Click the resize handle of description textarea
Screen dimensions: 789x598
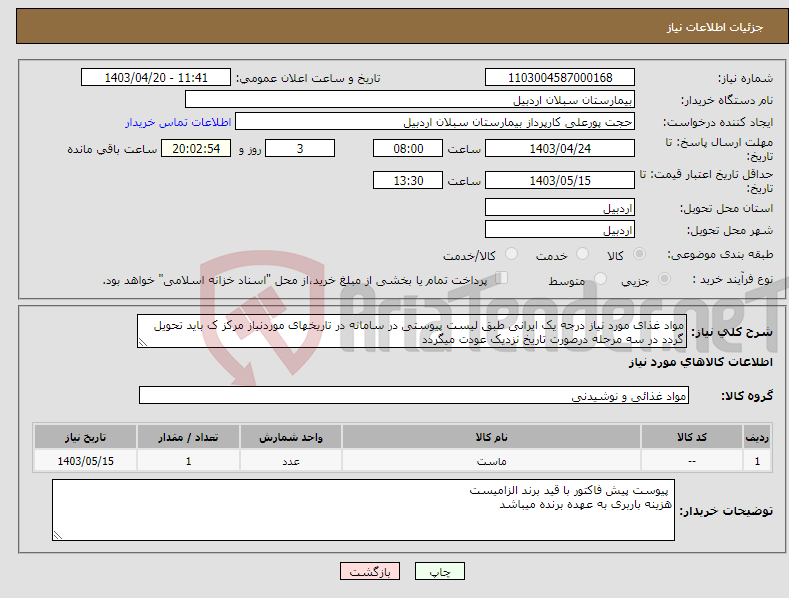click(x=142, y=343)
